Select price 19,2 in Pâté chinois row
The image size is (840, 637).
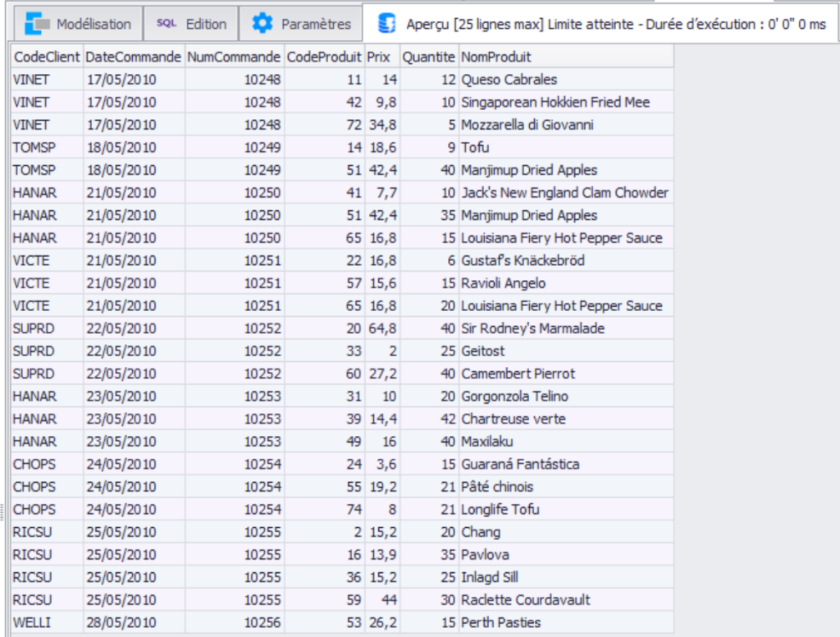[382, 486]
